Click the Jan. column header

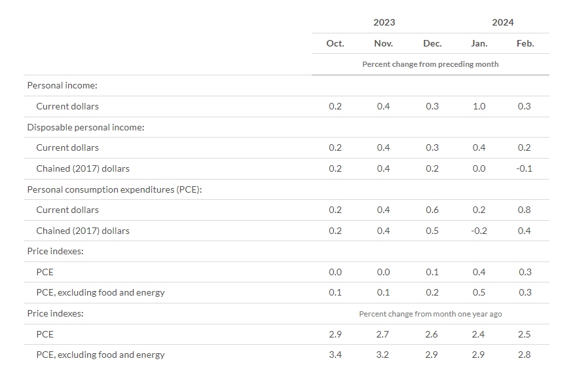(479, 43)
